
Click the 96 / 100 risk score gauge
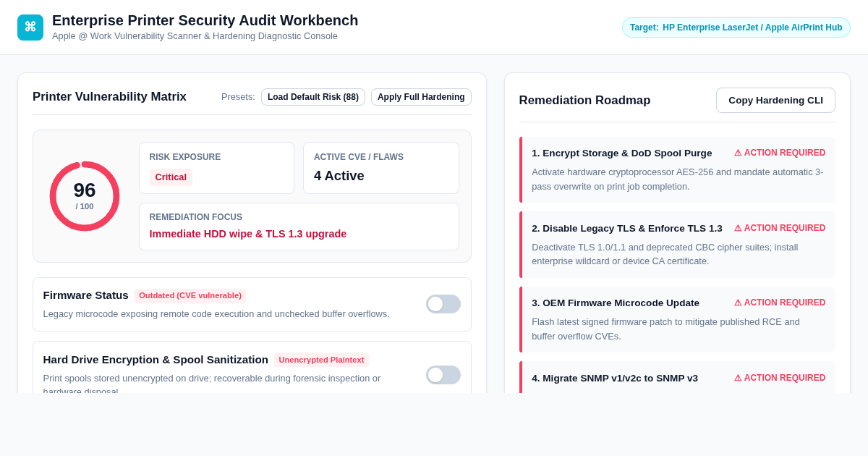click(85, 196)
